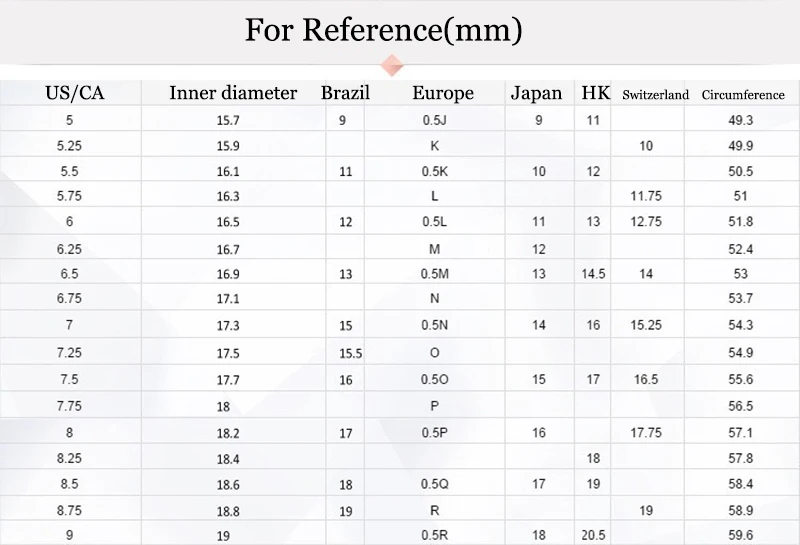The width and height of the screenshot is (800, 545).
Task: Select Brazil size 15.5 cell
Action: pos(351,353)
